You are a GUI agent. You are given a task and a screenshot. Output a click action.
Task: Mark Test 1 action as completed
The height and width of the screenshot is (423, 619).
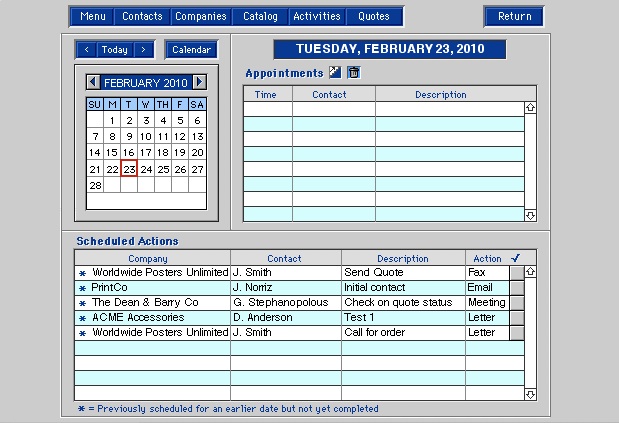(x=517, y=318)
